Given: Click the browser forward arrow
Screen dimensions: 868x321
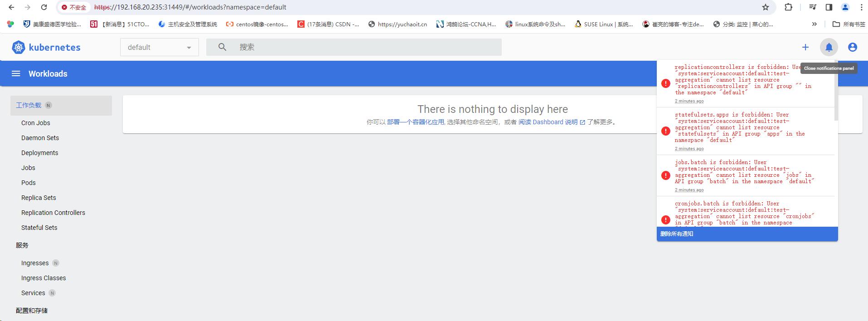Looking at the screenshot, I should (28, 7).
